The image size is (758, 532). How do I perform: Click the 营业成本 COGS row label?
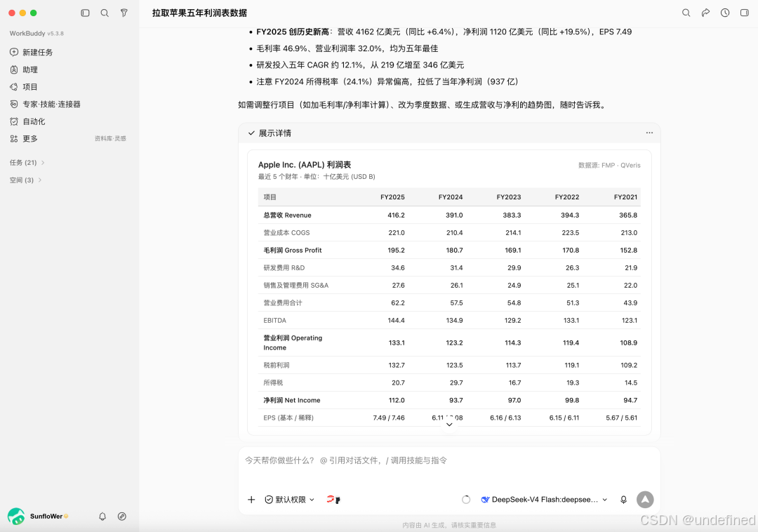click(286, 232)
